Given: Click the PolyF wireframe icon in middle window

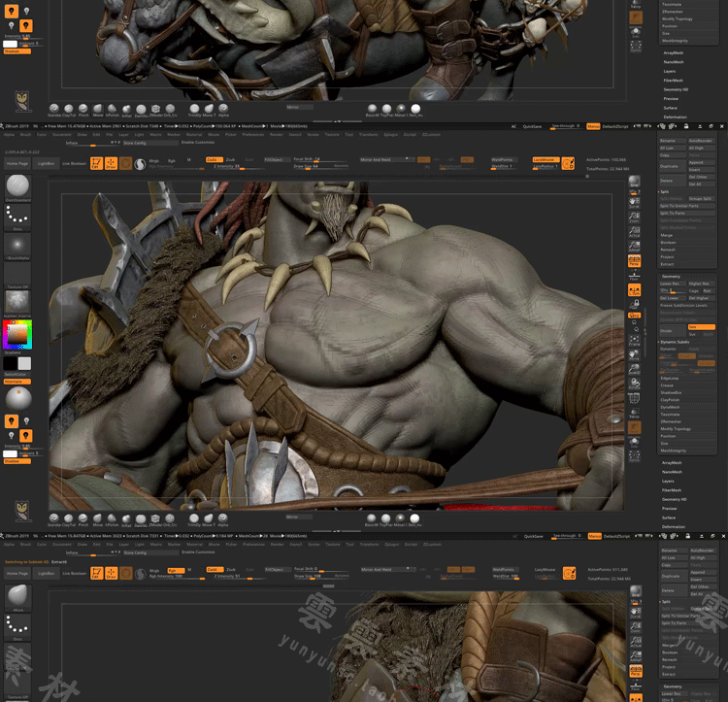Looking at the screenshot, I should [634, 398].
